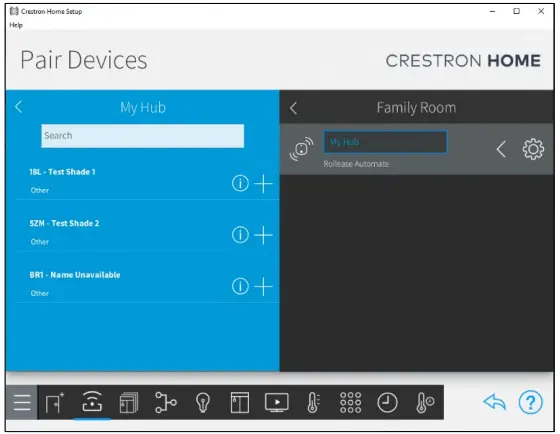
Task: Click the 'Family Room' heading
Action: [x=416, y=108]
